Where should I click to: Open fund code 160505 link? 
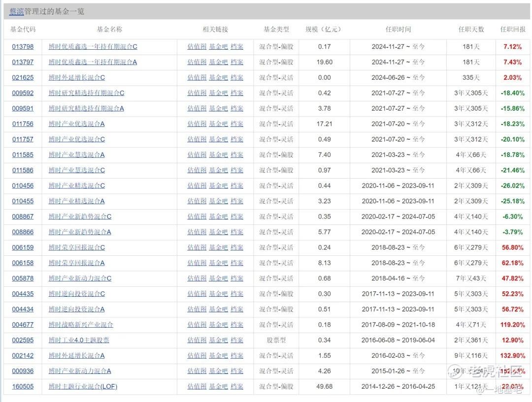click(23, 386)
